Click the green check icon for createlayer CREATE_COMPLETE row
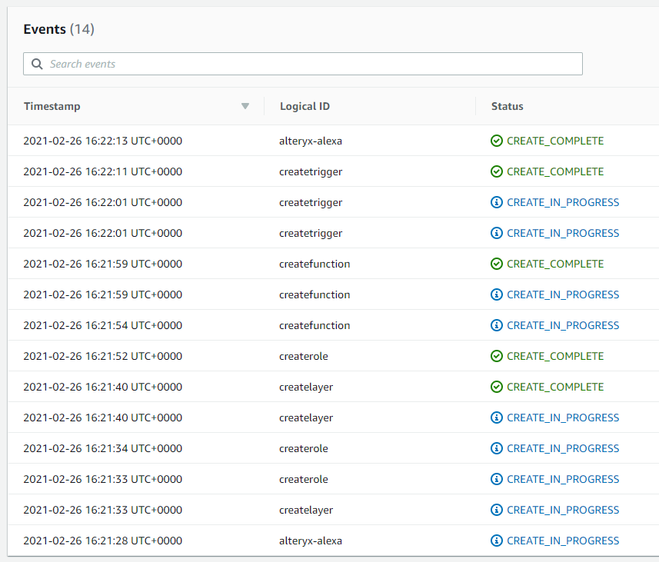The height and width of the screenshot is (562, 659). click(x=496, y=387)
